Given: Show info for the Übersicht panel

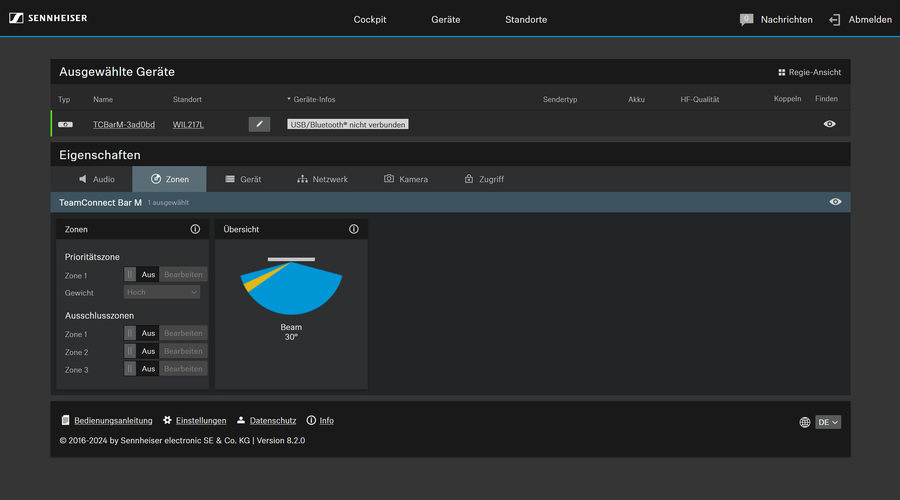Looking at the screenshot, I should point(354,229).
